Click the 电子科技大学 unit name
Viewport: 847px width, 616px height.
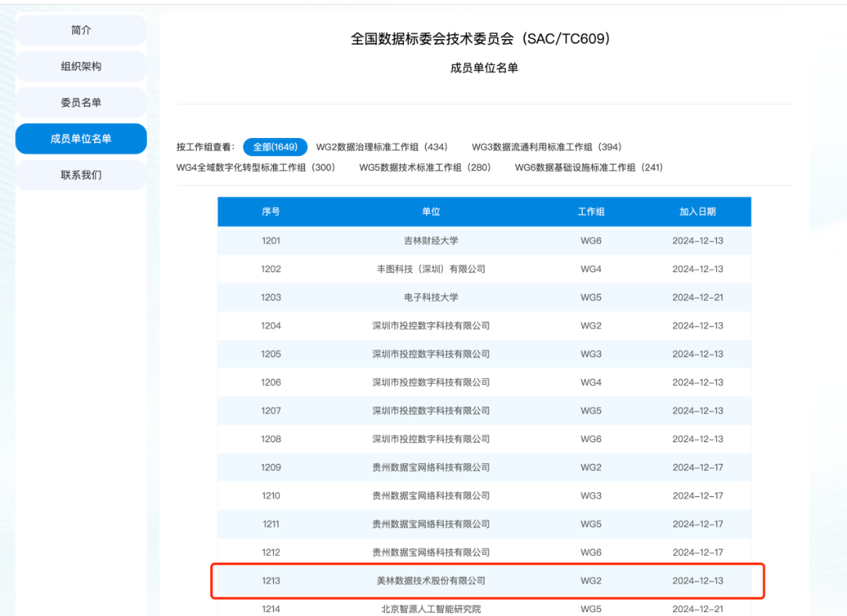click(431, 297)
